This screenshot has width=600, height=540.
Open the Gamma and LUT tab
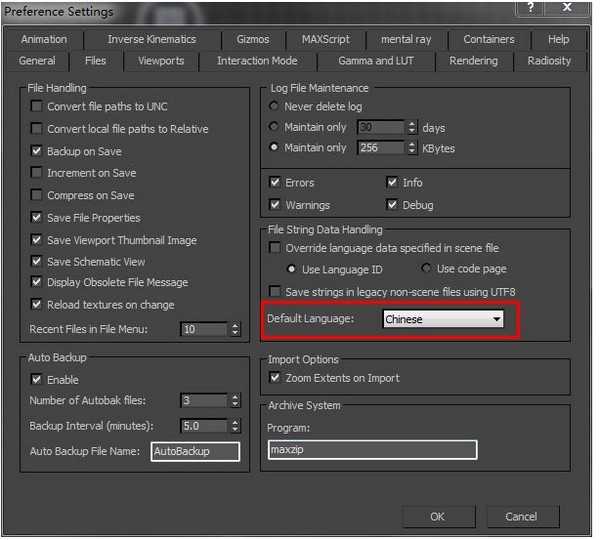tap(376, 61)
